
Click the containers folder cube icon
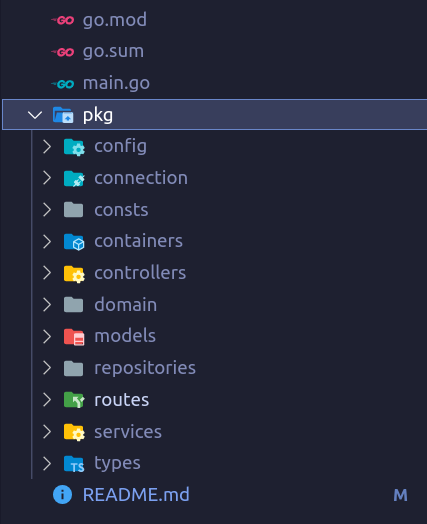[x=74, y=242]
